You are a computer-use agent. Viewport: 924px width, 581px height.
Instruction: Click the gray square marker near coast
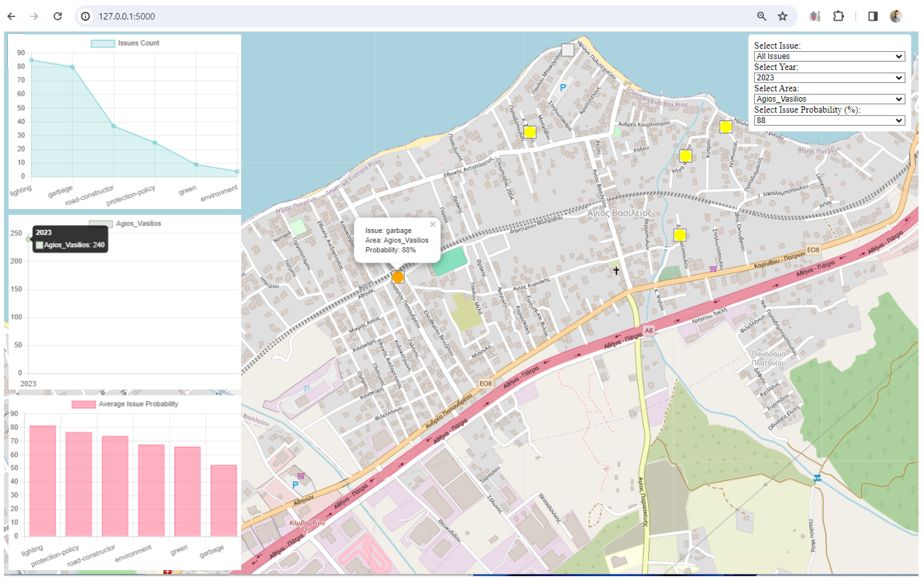pos(568,49)
